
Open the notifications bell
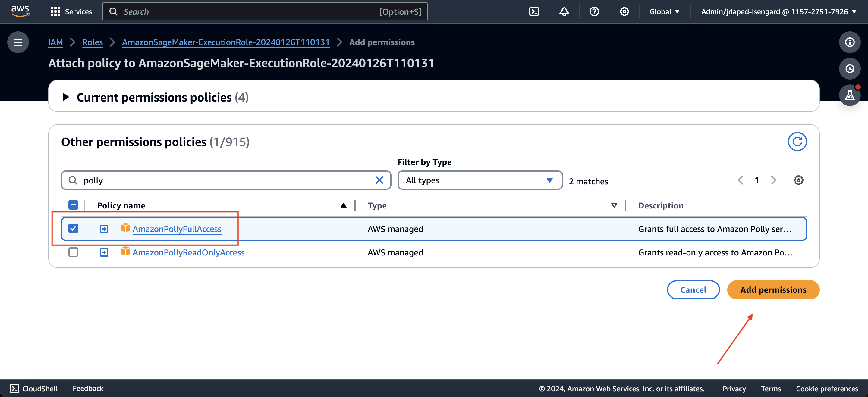pyautogui.click(x=564, y=12)
